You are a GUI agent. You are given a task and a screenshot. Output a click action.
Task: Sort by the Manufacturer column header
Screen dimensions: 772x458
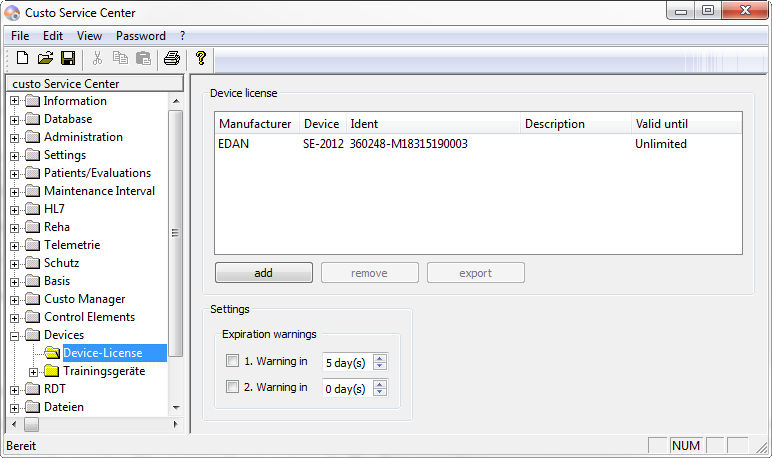pyautogui.click(x=257, y=124)
